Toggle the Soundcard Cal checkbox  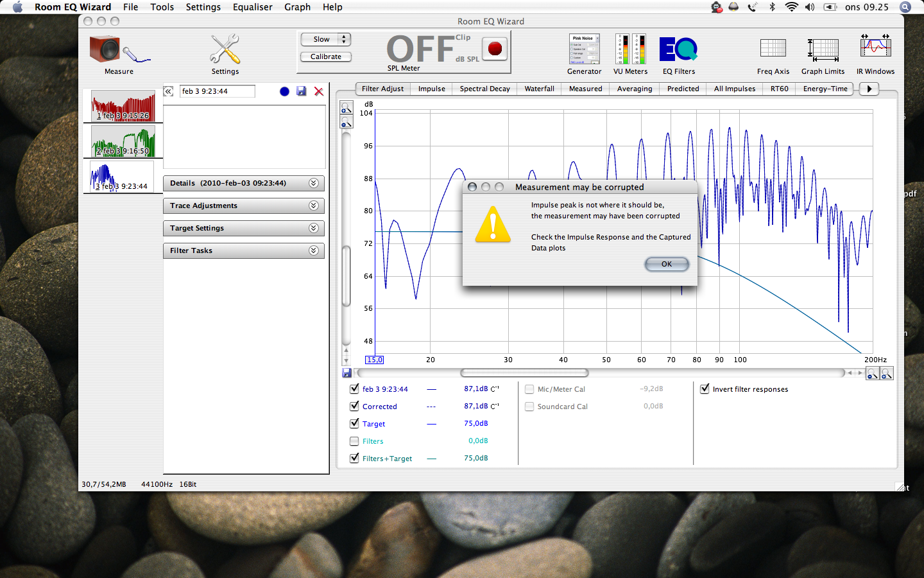coord(529,407)
